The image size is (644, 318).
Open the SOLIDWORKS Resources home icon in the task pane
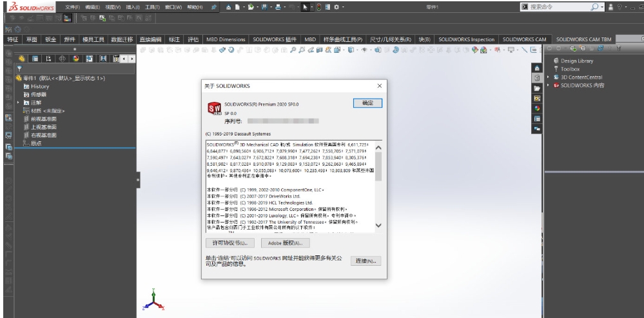(x=537, y=68)
